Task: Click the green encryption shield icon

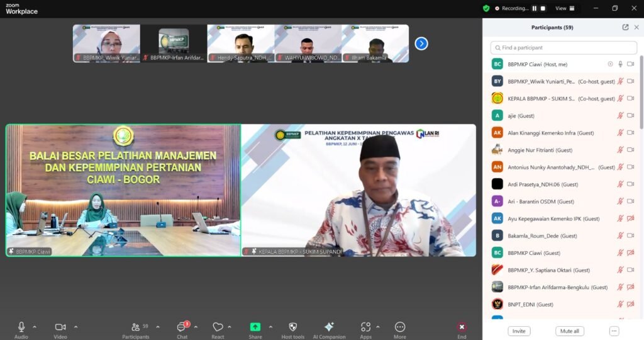Action: (x=486, y=8)
